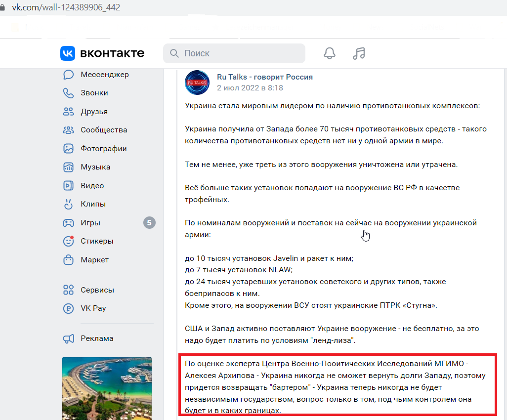Click the Музыка sidebar icon
Screen dimensions: 507x420
(x=68, y=167)
